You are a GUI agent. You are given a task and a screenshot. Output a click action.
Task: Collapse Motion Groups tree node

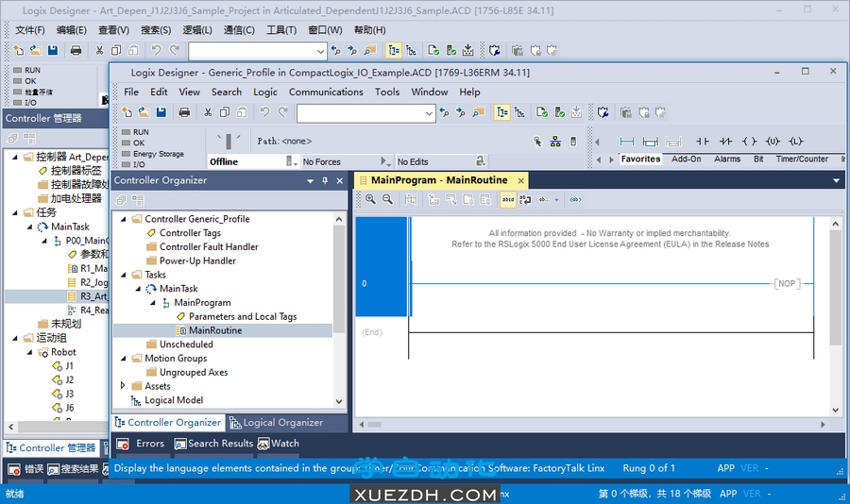coord(123,359)
